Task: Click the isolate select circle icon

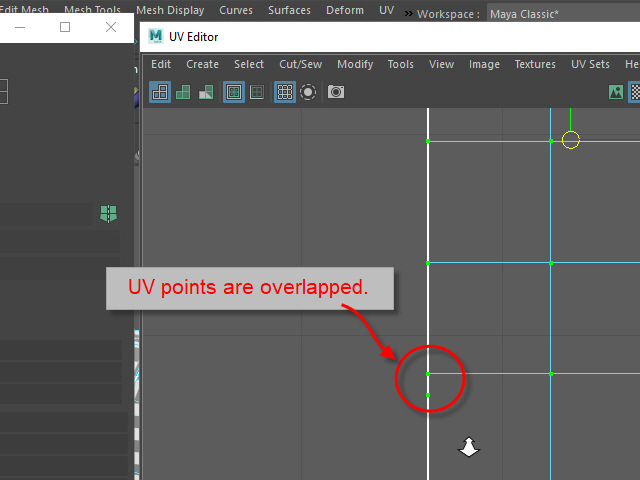Action: tap(309, 92)
